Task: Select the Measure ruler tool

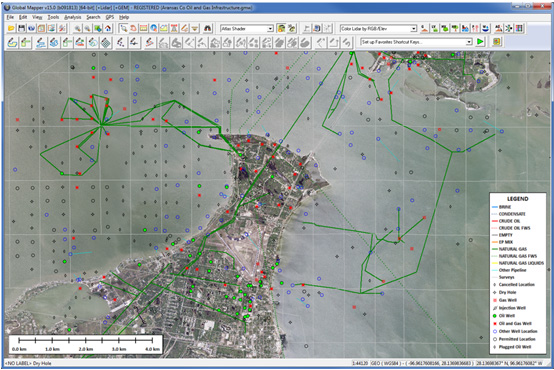Action: (143, 28)
